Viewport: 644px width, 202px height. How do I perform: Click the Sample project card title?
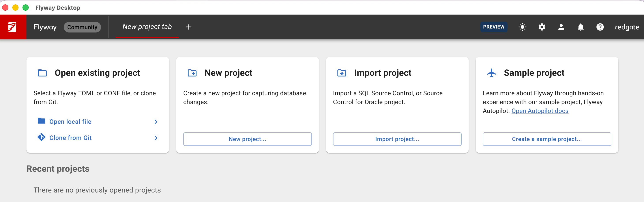534,73
